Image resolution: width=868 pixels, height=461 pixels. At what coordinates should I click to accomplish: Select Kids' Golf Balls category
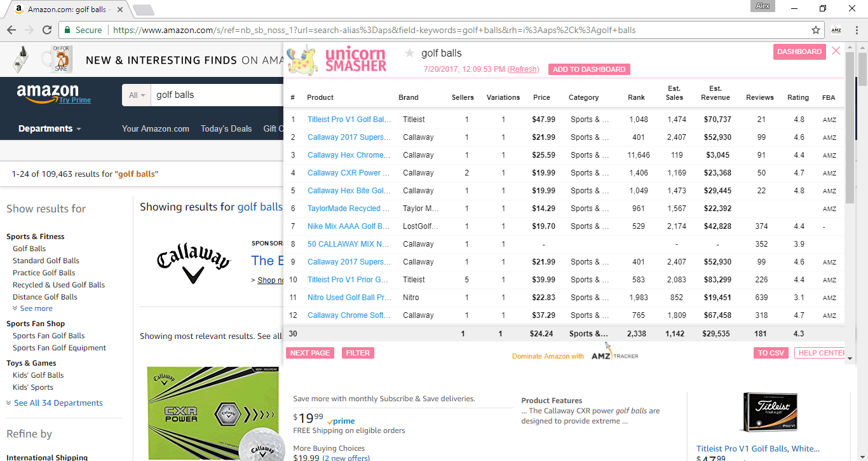pyautogui.click(x=38, y=375)
